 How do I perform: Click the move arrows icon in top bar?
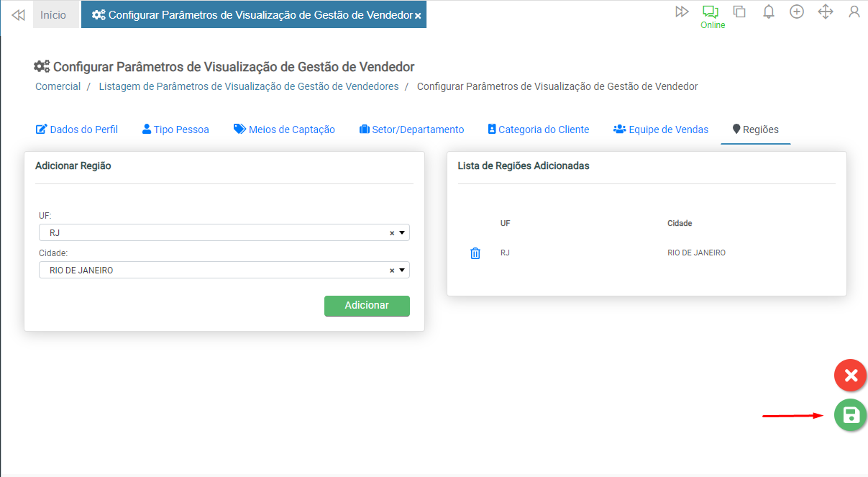825,12
